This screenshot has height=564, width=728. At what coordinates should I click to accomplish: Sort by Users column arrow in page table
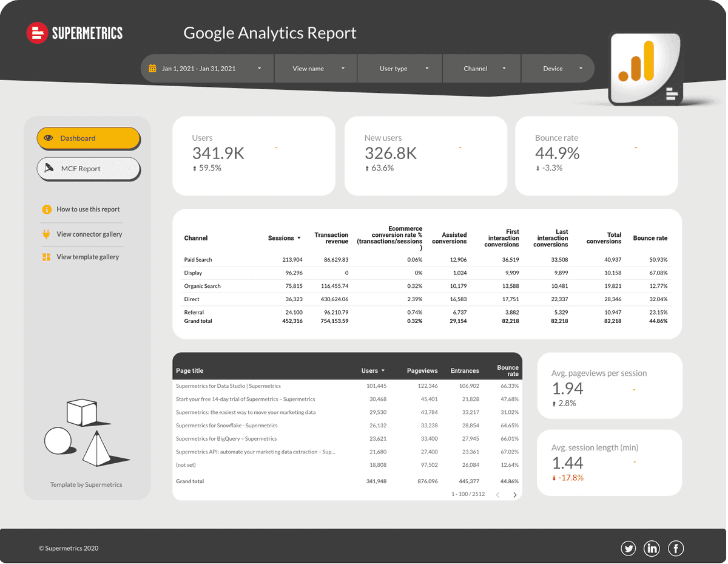[383, 371]
